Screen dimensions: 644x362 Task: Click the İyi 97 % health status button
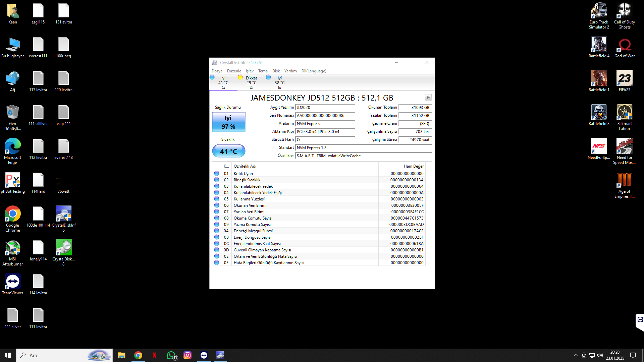click(x=228, y=122)
